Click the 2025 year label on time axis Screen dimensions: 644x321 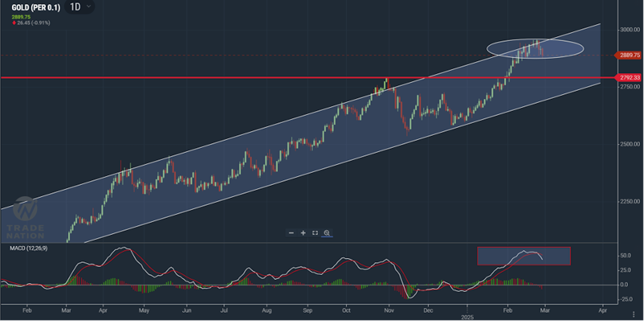(467, 317)
